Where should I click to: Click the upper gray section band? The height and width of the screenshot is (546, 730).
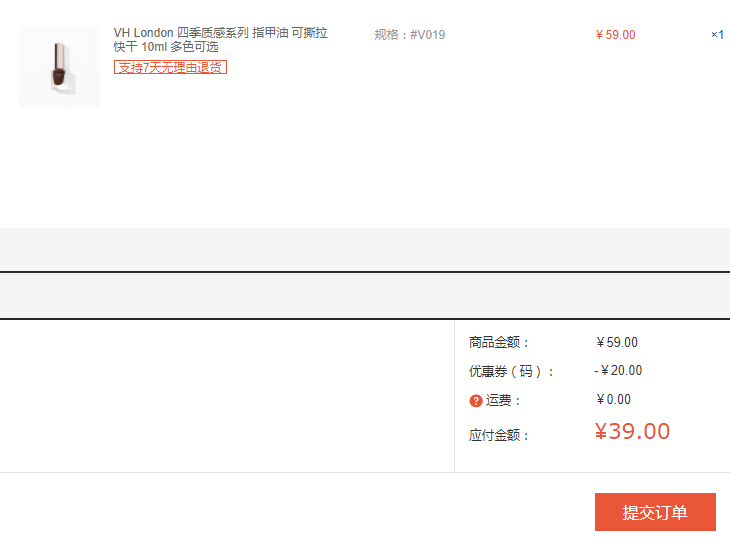[x=365, y=249]
